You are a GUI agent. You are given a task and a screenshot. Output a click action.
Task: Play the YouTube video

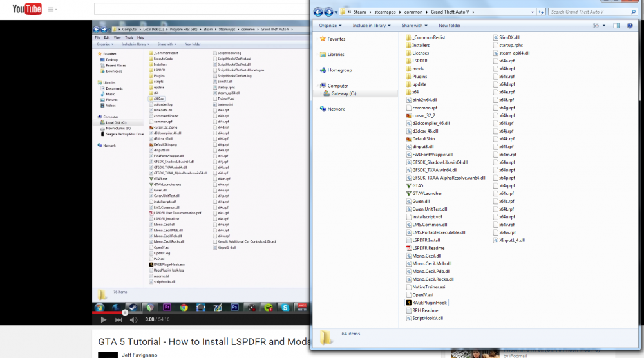click(x=104, y=319)
